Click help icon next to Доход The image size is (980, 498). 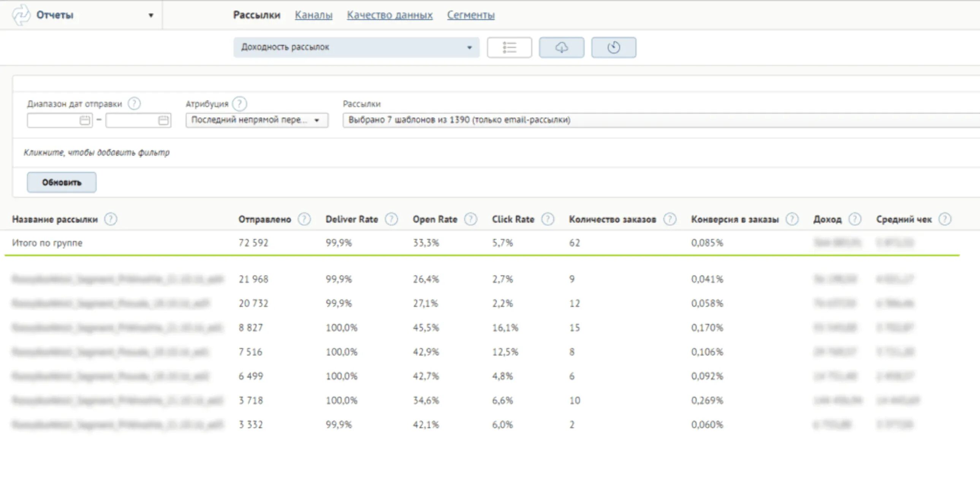[x=855, y=219]
